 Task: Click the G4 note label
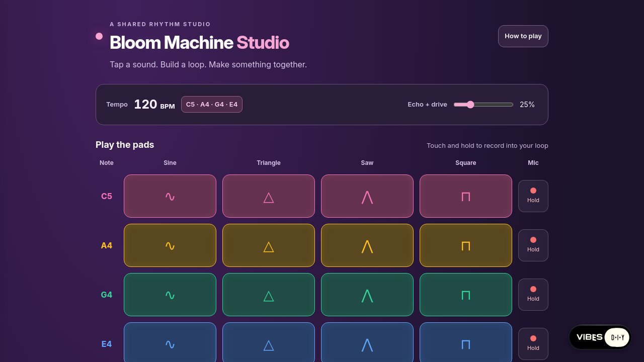(x=107, y=295)
